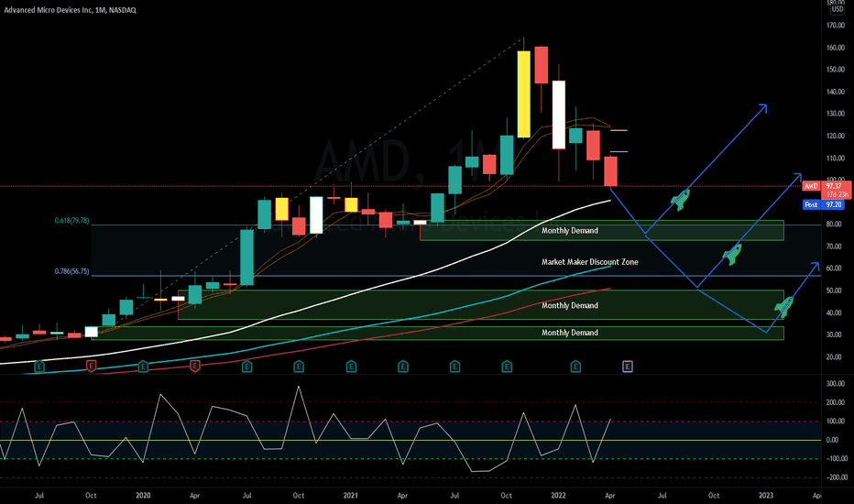Click the 2021 label on time axis
The width and height of the screenshot is (854, 504).
[351, 495]
